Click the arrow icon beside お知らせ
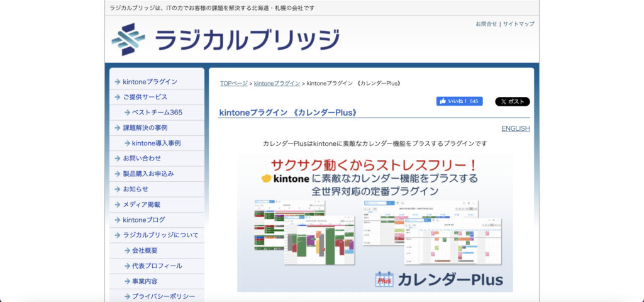 click(x=118, y=189)
